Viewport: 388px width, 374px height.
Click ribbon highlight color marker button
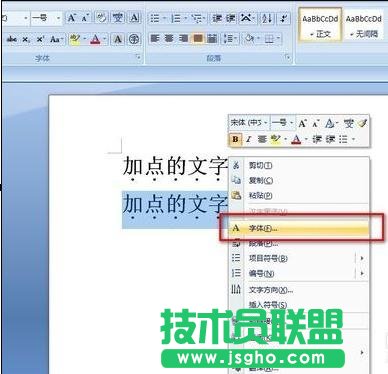(x=75, y=39)
